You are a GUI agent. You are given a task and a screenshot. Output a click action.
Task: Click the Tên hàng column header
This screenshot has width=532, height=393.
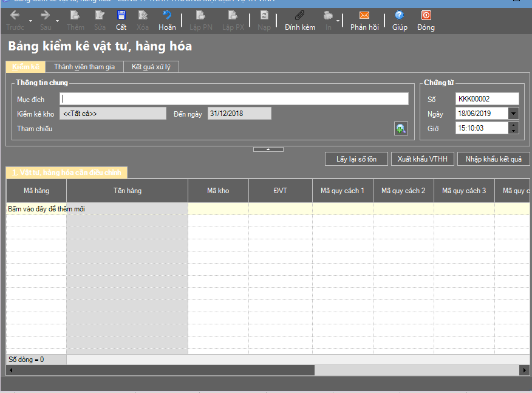click(x=128, y=191)
